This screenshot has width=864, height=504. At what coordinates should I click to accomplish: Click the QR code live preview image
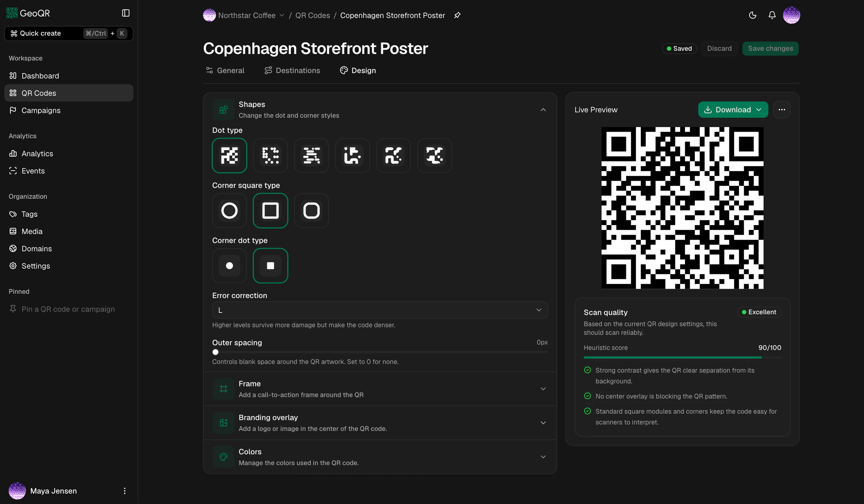682,208
